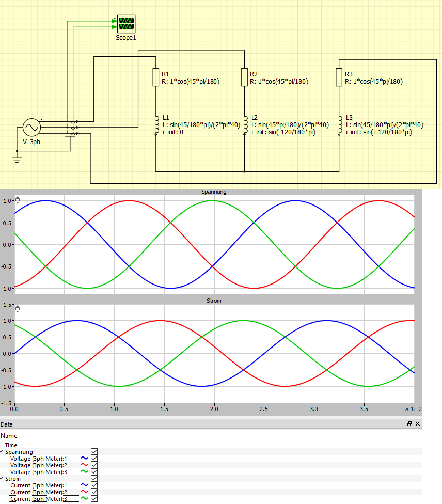This screenshot has height=504, width=442.
Task: Toggle Voltage (3ph Meter):3 checkbox
Action: 94,472
